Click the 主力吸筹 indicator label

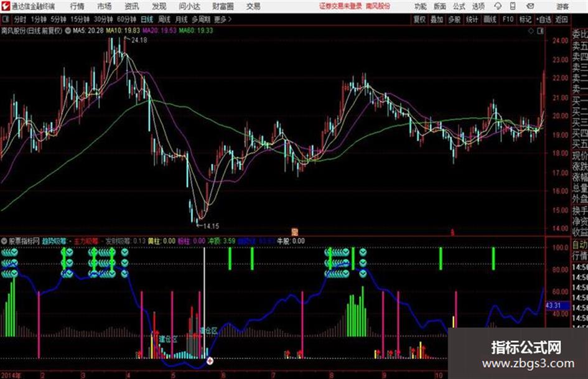[x=86, y=241]
